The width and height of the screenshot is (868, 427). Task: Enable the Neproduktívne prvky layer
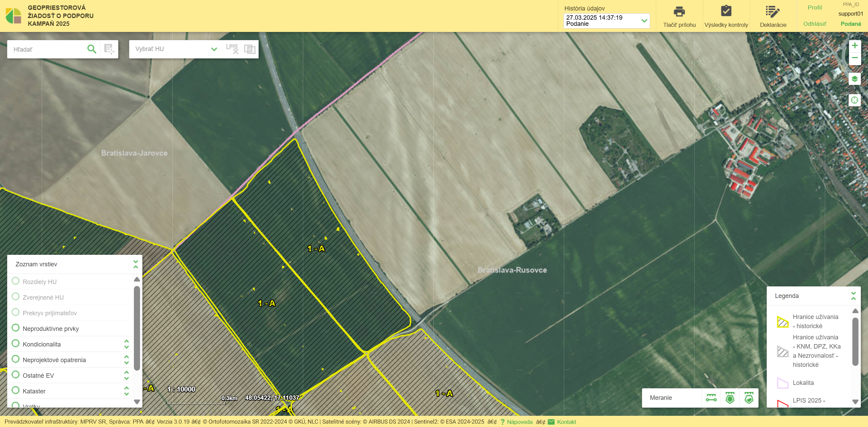pos(16,328)
